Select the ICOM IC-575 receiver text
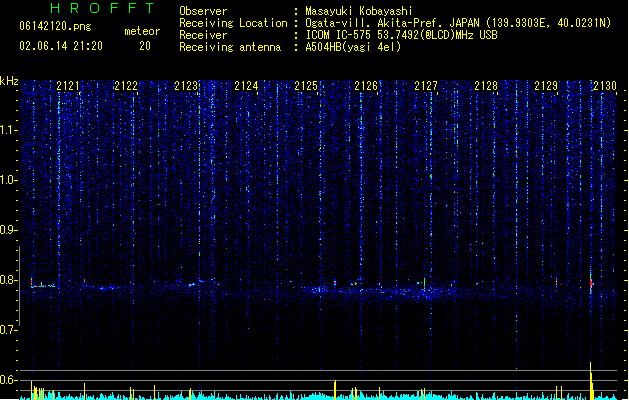629x400 pixels. click(x=401, y=35)
